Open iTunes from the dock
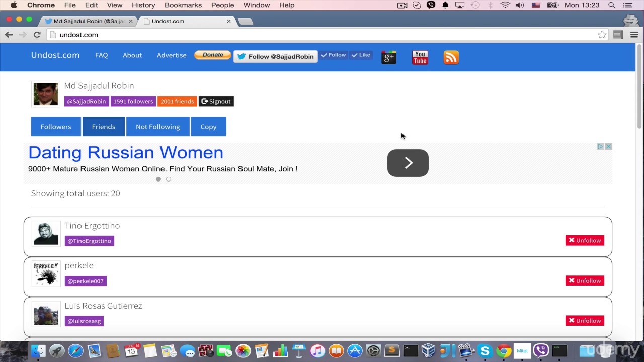644x362 pixels. (317, 350)
